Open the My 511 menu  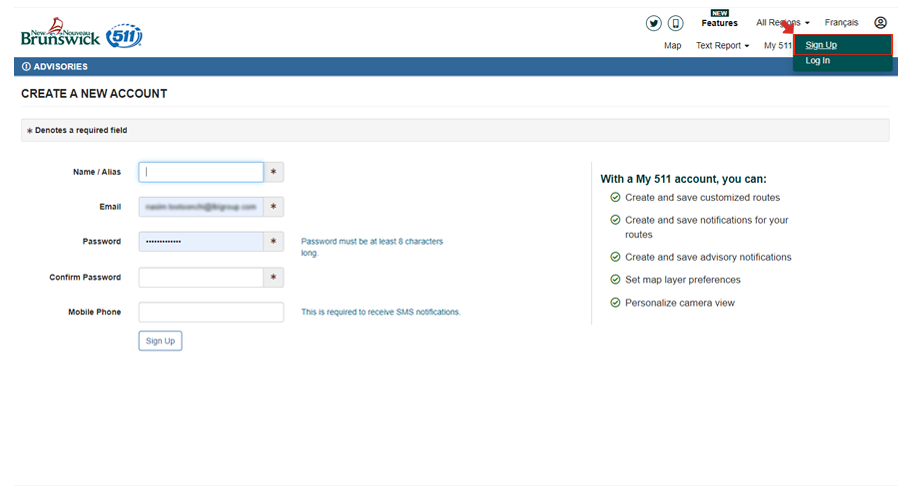777,46
